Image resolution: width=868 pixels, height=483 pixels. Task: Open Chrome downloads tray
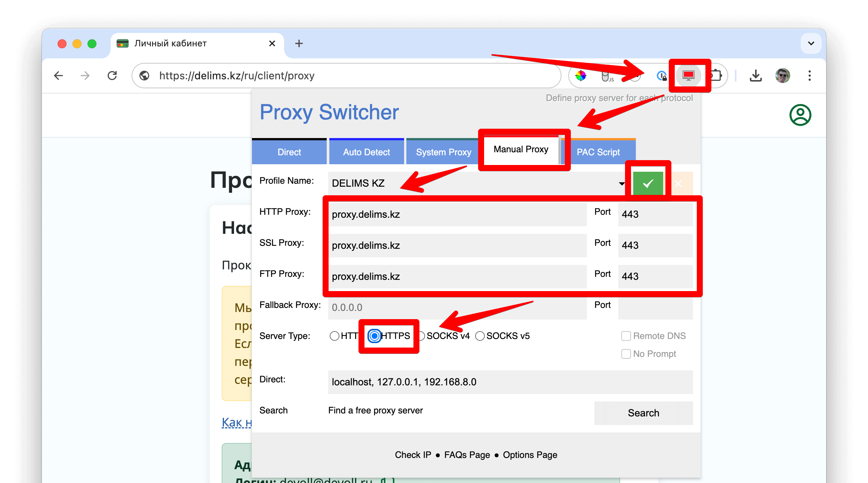[755, 76]
